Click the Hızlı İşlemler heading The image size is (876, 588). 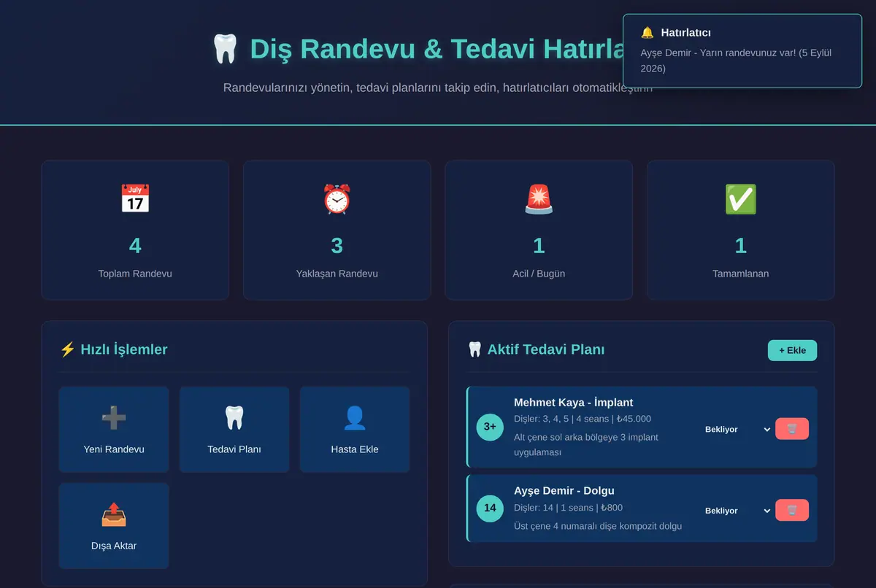coord(124,349)
